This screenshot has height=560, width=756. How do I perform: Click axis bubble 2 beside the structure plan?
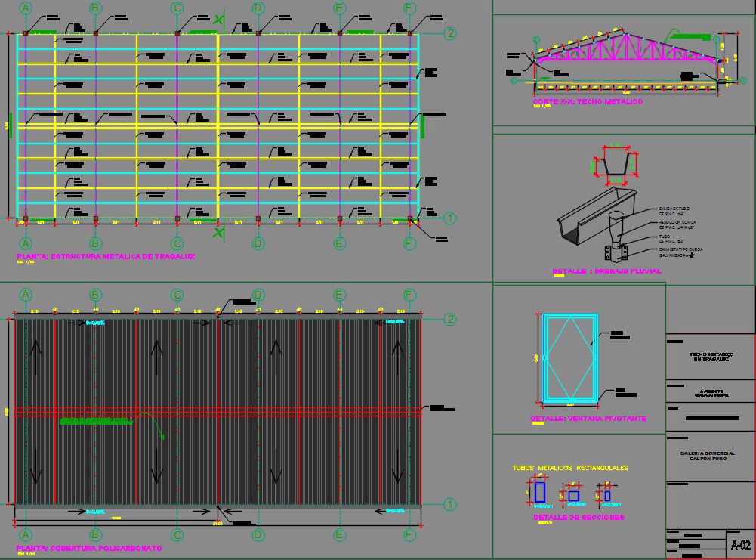450,34
